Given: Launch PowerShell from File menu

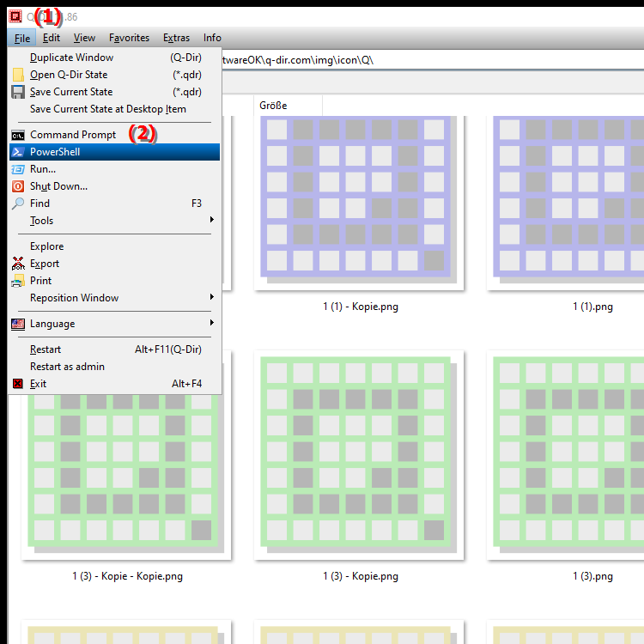Looking at the screenshot, I should pyautogui.click(x=114, y=152).
